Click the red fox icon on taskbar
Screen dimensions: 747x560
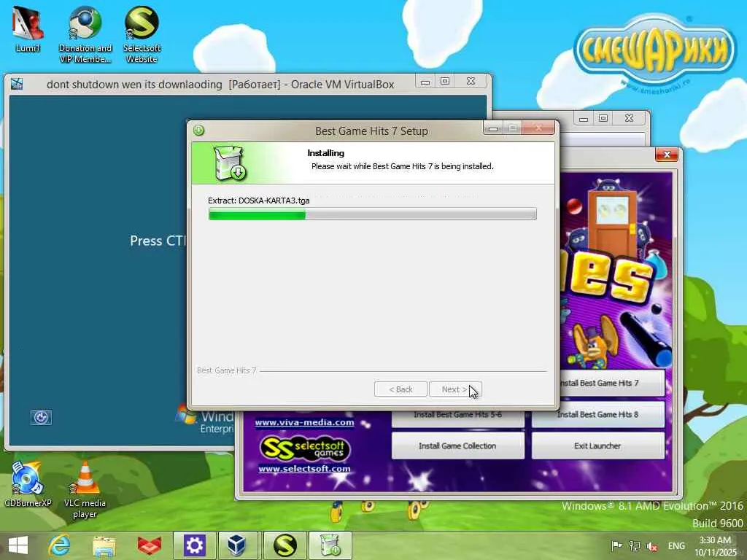pos(149,545)
